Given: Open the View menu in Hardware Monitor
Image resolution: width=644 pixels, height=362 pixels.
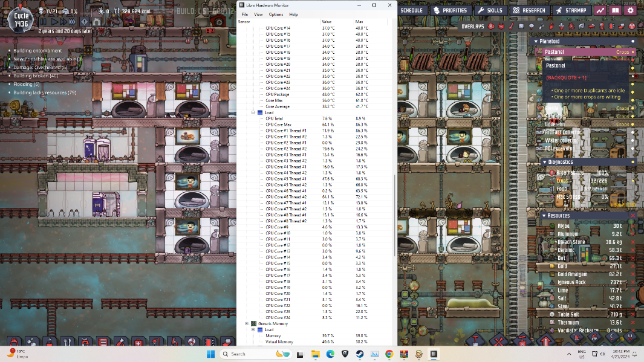Looking at the screenshot, I should (x=258, y=14).
